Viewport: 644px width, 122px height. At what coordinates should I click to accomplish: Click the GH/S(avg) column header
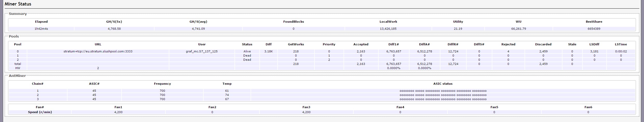click(198, 22)
